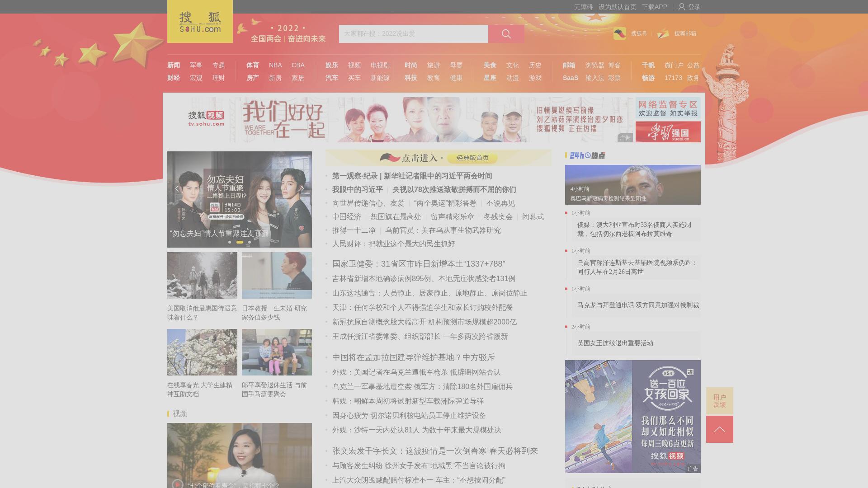Open the 2022 全国两会 banner
The image size is (868, 488).
[x=288, y=34]
